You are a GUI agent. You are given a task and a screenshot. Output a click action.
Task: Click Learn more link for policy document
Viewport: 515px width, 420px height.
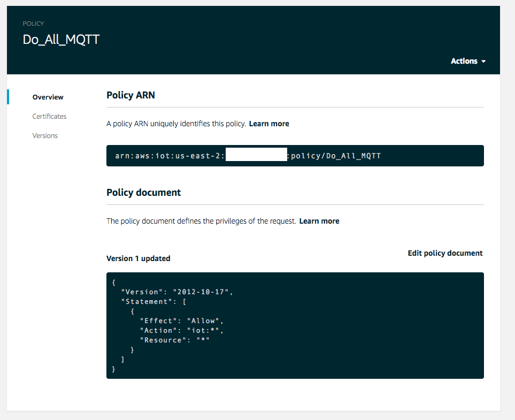point(319,221)
